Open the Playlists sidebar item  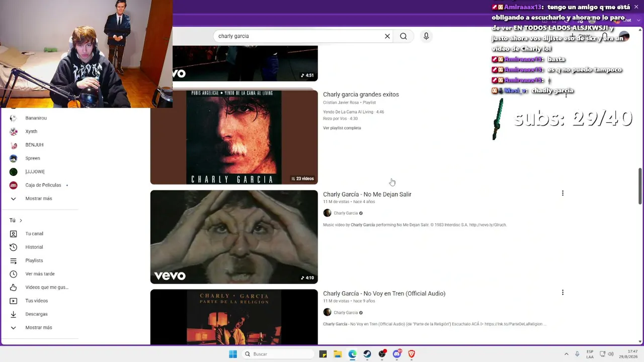pyautogui.click(x=34, y=260)
